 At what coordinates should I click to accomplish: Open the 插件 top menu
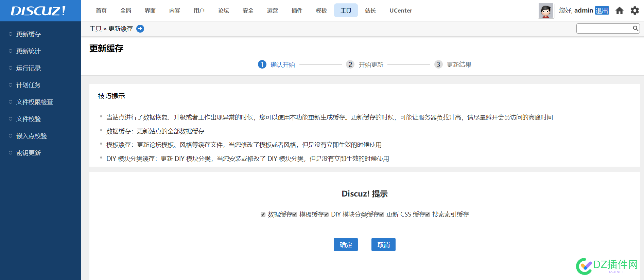[x=297, y=11]
